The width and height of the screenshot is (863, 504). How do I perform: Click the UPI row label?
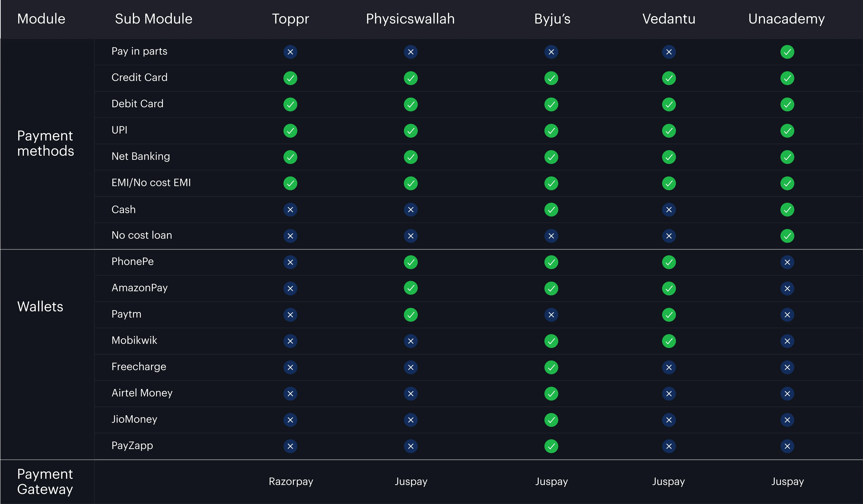[119, 130]
